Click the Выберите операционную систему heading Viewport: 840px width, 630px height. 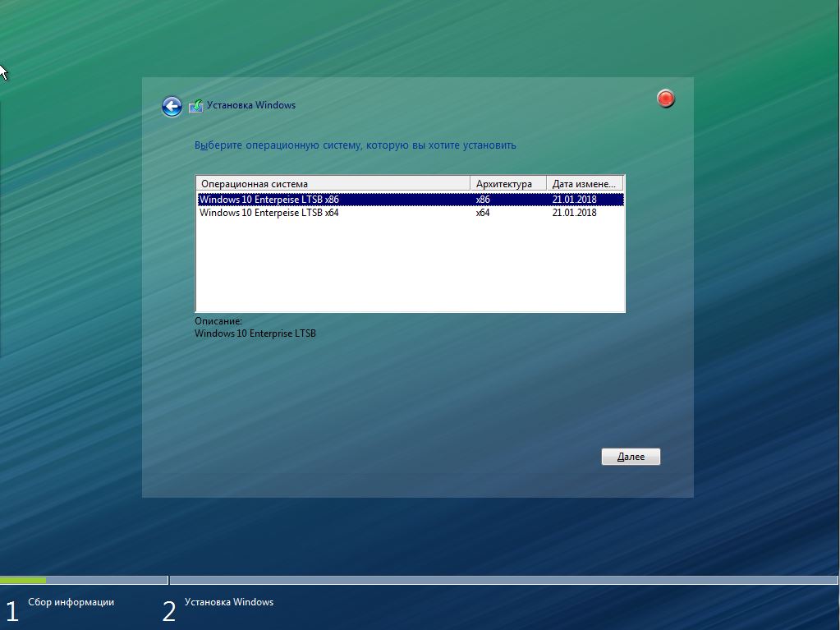[356, 145]
